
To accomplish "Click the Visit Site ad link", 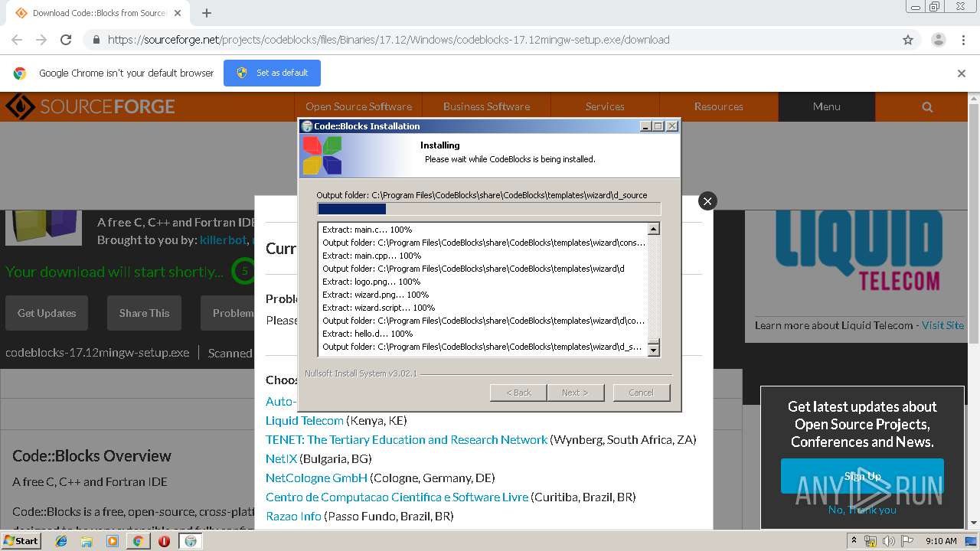I will click(942, 325).
